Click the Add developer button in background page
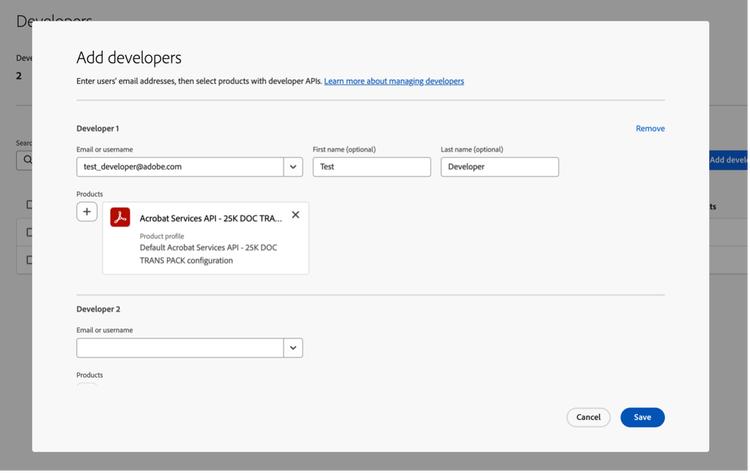 pos(729,160)
